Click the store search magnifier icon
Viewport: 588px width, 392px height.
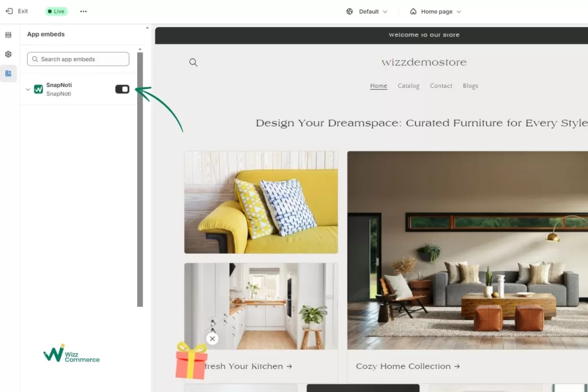(193, 62)
